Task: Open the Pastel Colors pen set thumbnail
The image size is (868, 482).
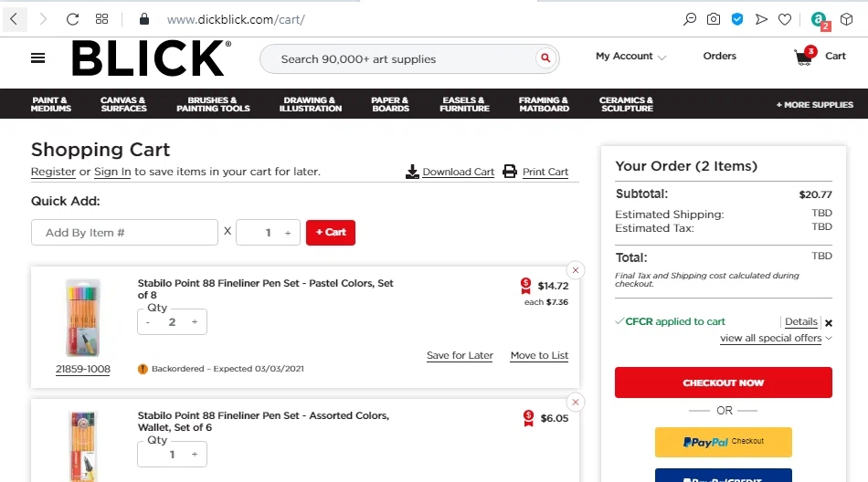Action: tap(83, 319)
